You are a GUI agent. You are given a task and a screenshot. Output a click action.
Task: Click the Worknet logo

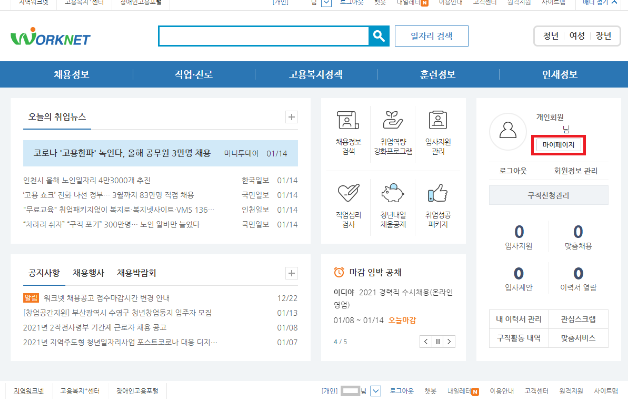tap(50, 37)
